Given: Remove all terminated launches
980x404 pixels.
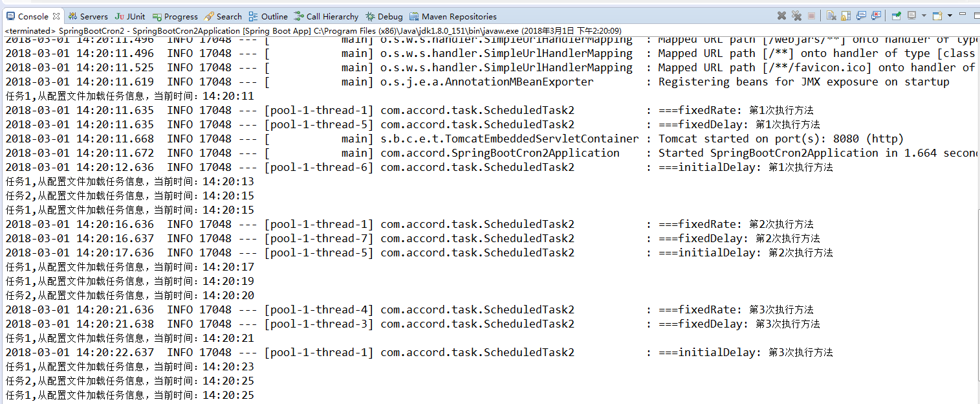Looking at the screenshot, I should tap(796, 16).
